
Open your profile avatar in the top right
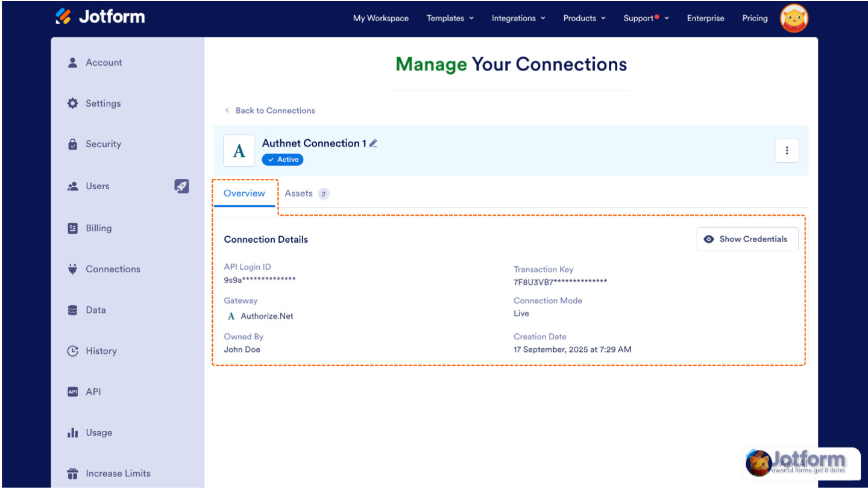point(794,18)
